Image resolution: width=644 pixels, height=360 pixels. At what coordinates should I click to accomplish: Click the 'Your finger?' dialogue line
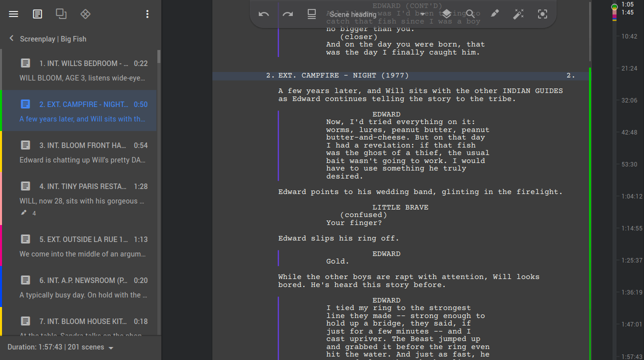tap(354, 223)
